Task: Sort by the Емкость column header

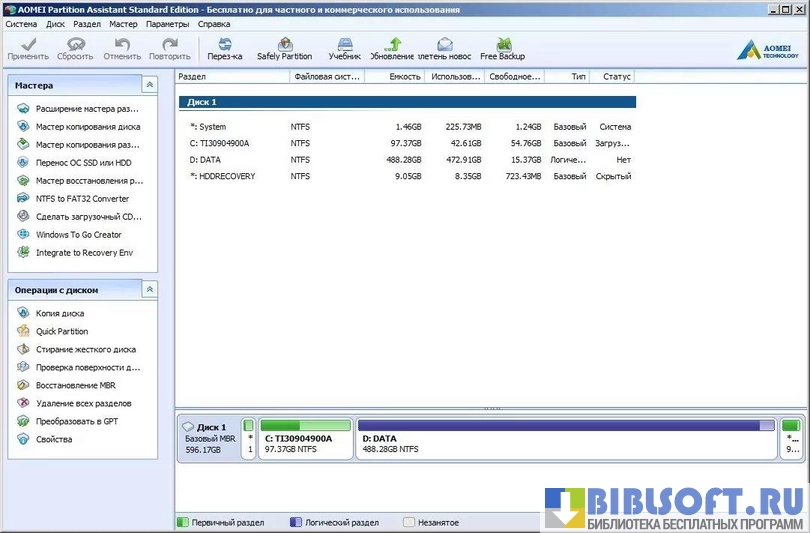Action: [405, 77]
